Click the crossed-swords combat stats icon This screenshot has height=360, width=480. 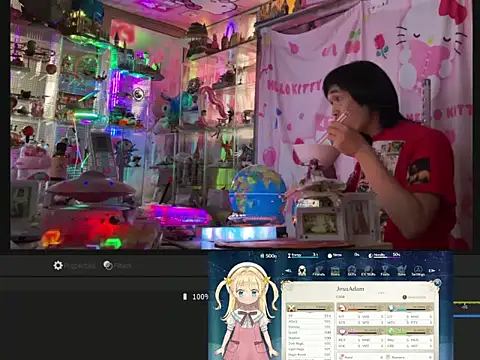[x=292, y=308]
